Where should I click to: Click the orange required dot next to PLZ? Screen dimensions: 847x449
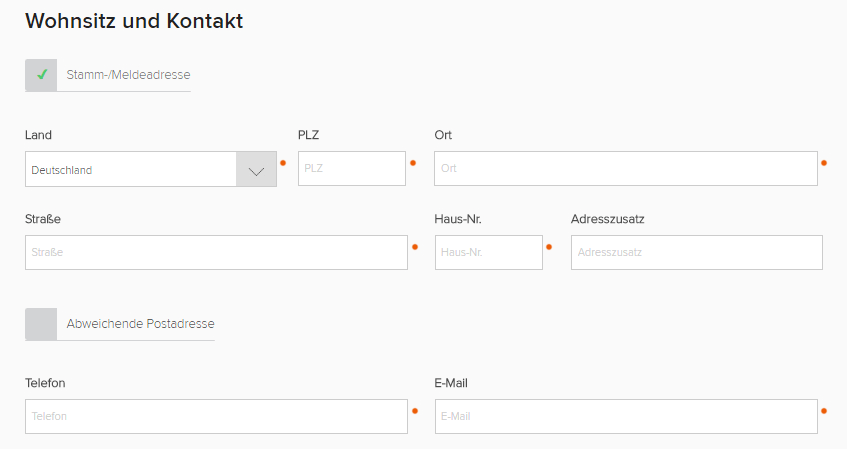click(x=412, y=162)
